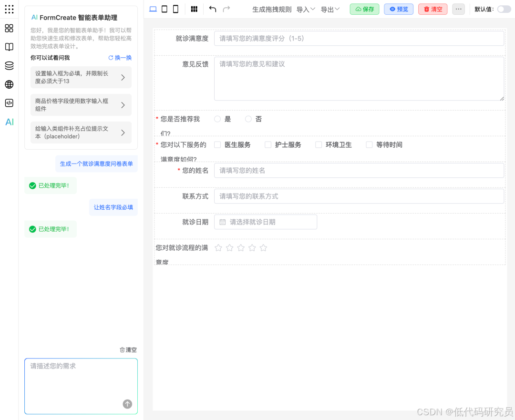Check the 护士服务 checkbox
515x420 pixels.
268,145
